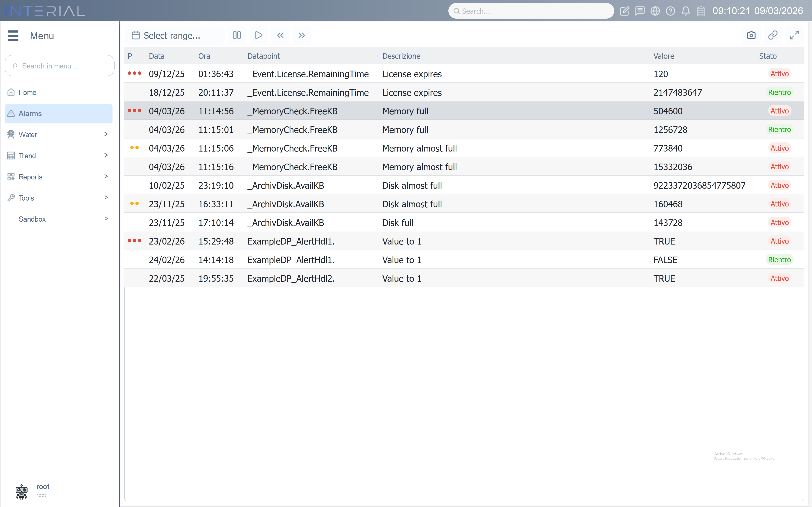The image size is (812, 507).
Task: Click the copy link icon
Action: point(773,35)
